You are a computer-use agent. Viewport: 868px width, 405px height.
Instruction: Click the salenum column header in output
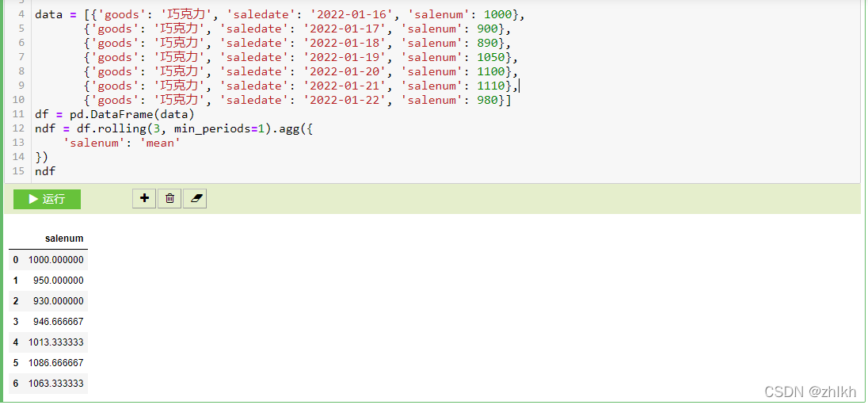(63, 238)
